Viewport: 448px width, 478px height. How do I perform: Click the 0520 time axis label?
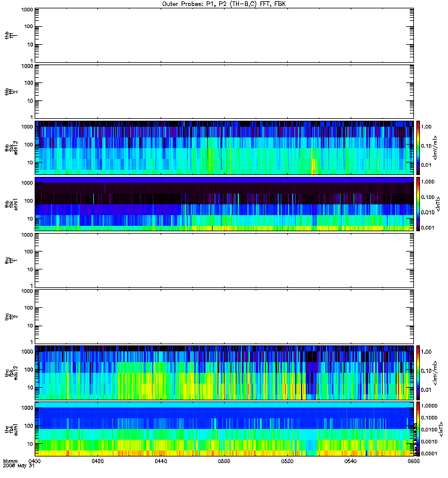(x=287, y=461)
